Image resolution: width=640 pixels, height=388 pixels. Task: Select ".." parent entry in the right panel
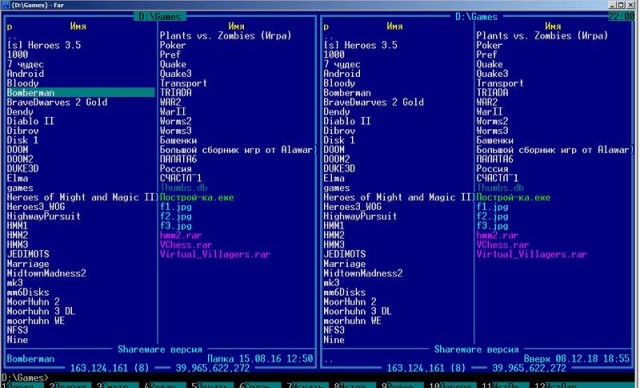(328, 37)
